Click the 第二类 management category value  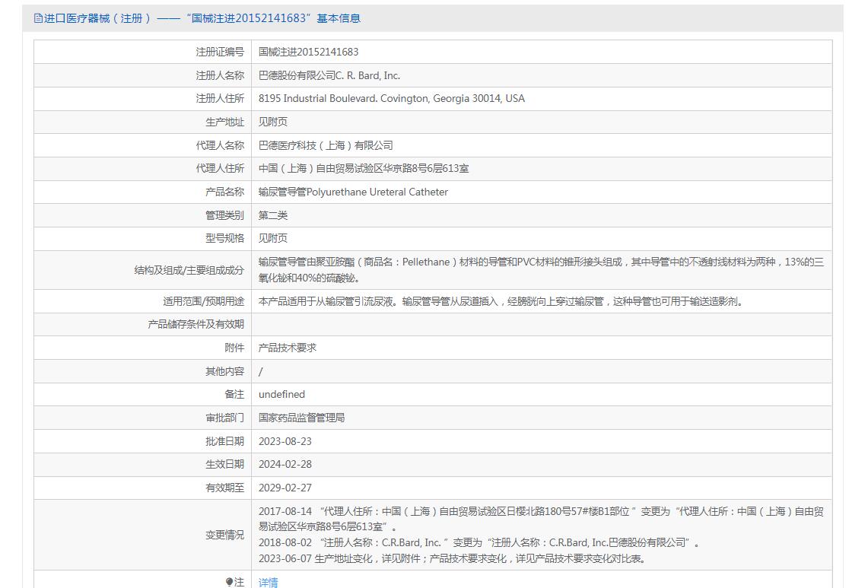(273, 215)
